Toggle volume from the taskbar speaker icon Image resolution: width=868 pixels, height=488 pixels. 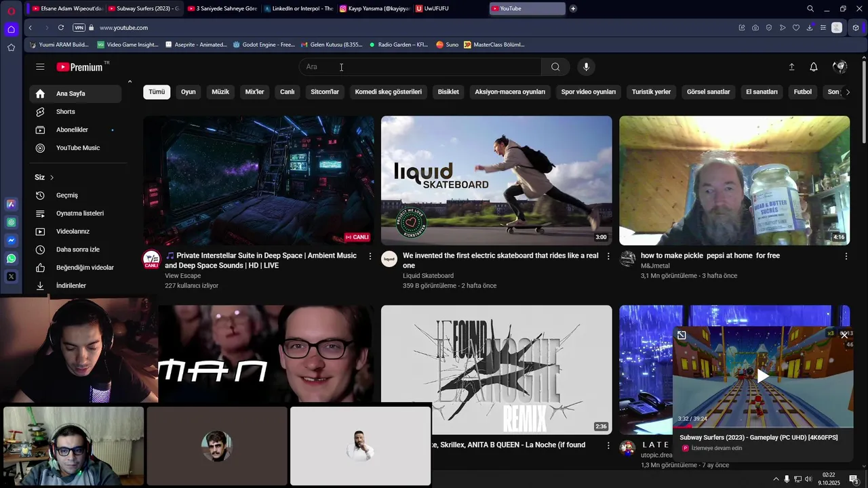(808, 479)
